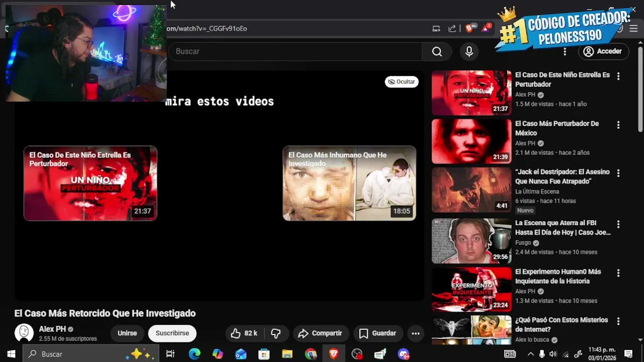Switch to Google Chrome in taskbar
This screenshot has width=644, height=362.
tap(310, 354)
